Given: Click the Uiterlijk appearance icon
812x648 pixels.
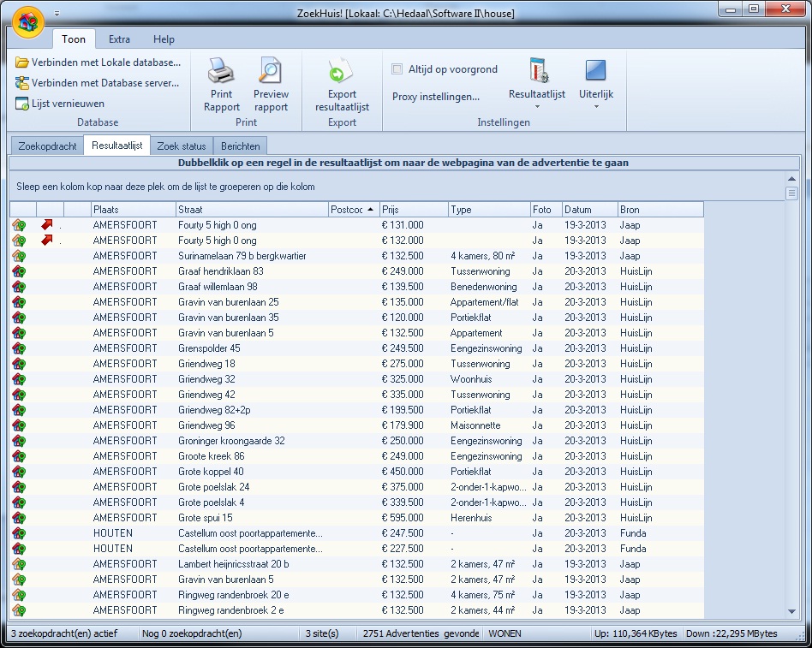Looking at the screenshot, I should [x=595, y=71].
